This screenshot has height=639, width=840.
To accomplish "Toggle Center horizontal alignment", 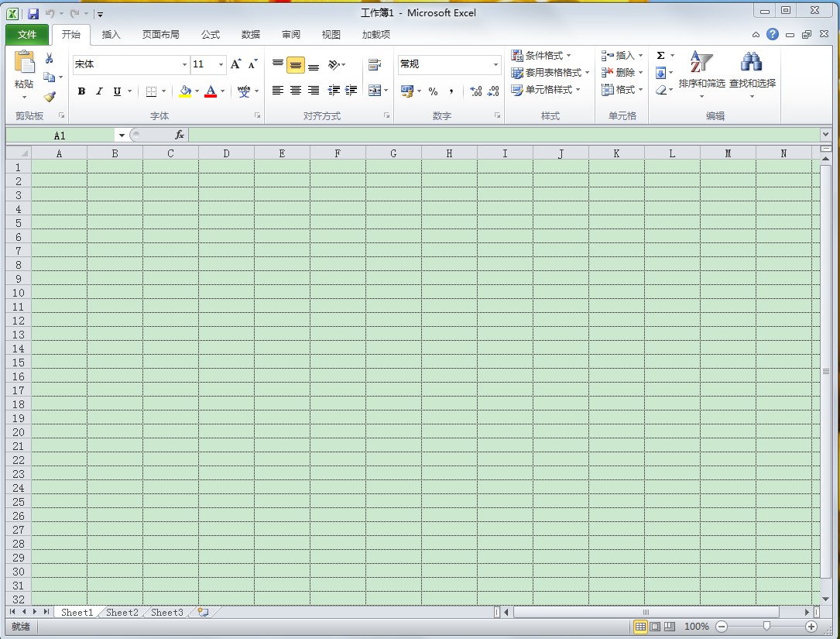I will [x=295, y=91].
